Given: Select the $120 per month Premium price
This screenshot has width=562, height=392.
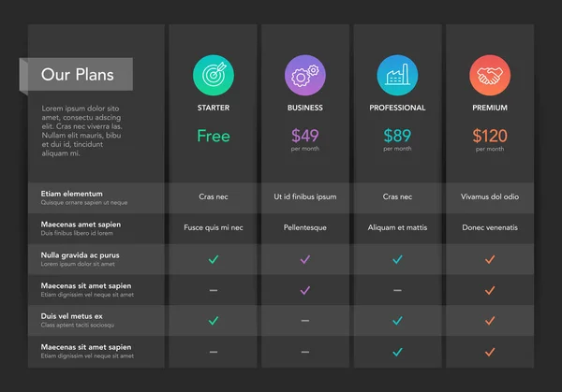Looking at the screenshot, I should click(490, 140).
